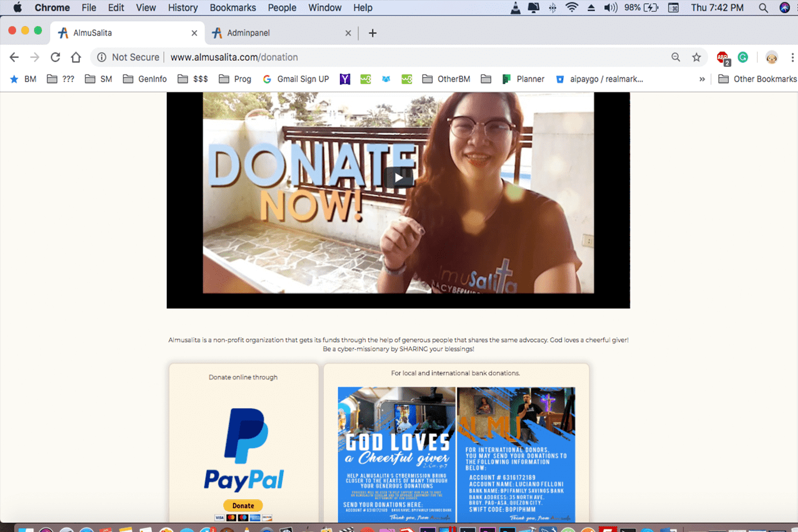798x532 pixels.
Task: Click the display mirroring icon in menu bar
Action: [x=534, y=8]
